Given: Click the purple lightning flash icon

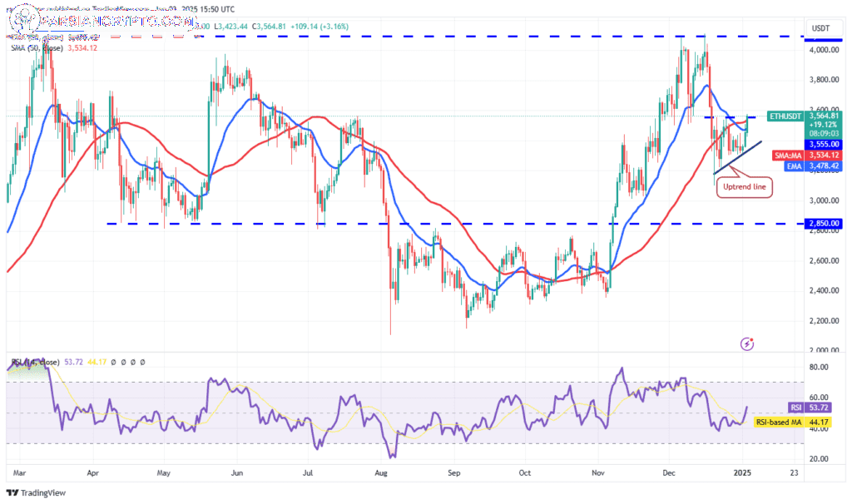Looking at the screenshot, I should click(747, 343).
